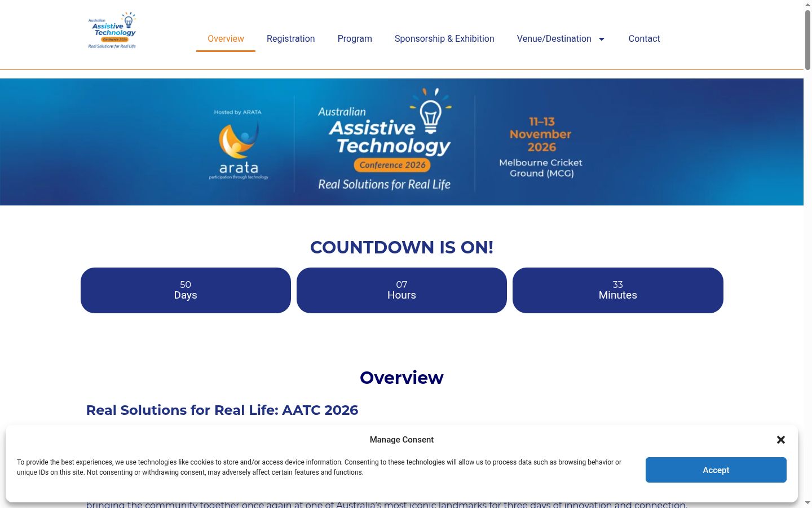Click the 07 Hours countdown tile
Image resolution: width=812 pixels, height=508 pixels.
pos(401,290)
